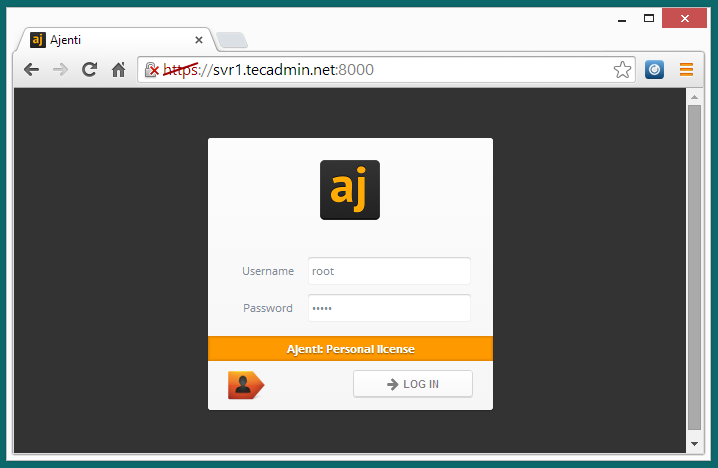Click the Ajenti 'aj' logo
718x468 pixels.
350,190
